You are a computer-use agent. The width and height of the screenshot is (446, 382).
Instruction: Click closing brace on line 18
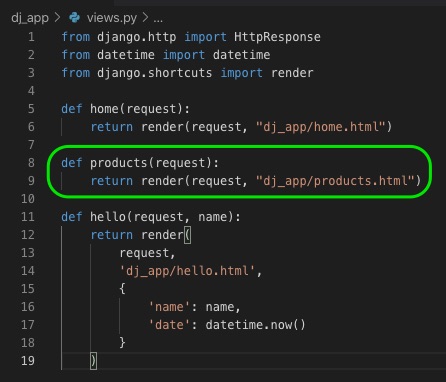pos(122,343)
